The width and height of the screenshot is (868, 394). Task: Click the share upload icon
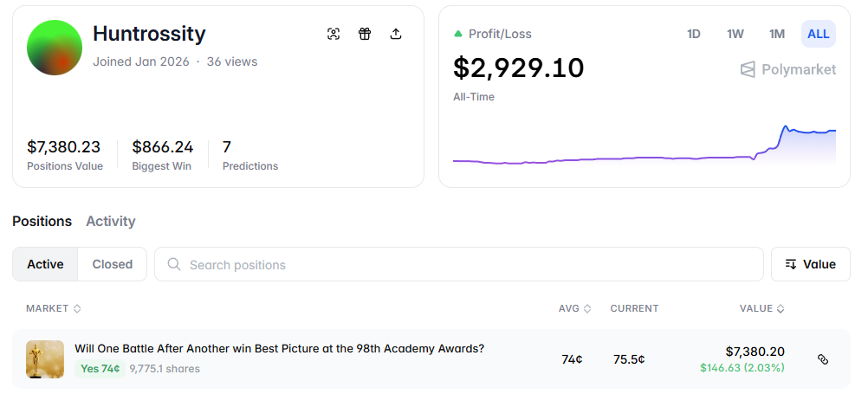[396, 34]
